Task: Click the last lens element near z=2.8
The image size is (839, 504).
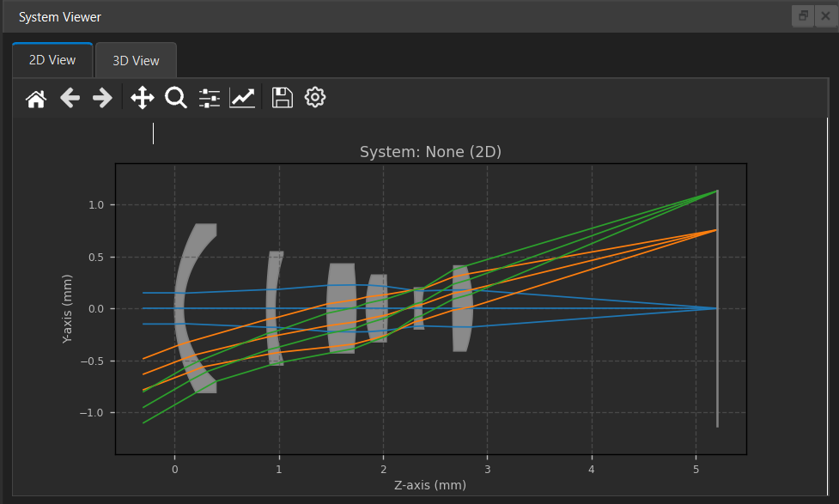Action: [x=462, y=308]
